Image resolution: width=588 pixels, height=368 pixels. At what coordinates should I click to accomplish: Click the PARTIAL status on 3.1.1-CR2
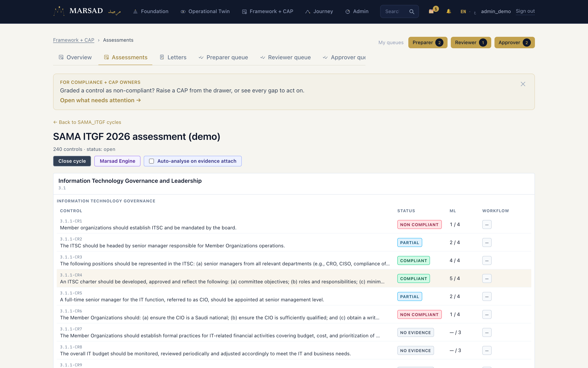pos(410,242)
